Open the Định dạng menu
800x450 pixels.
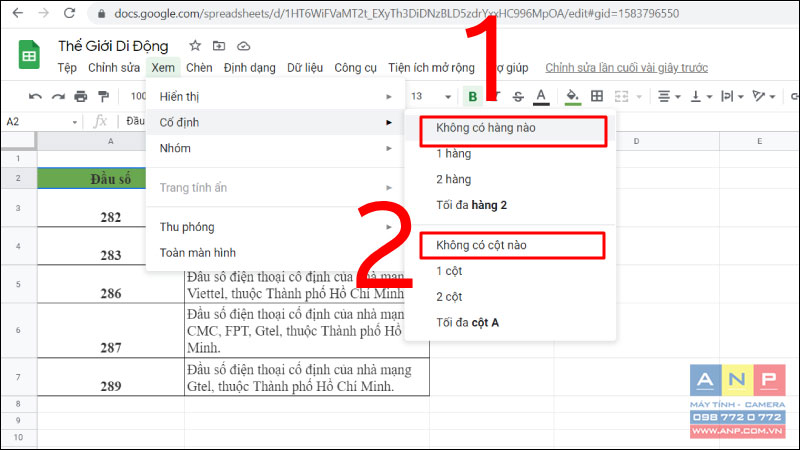249,68
